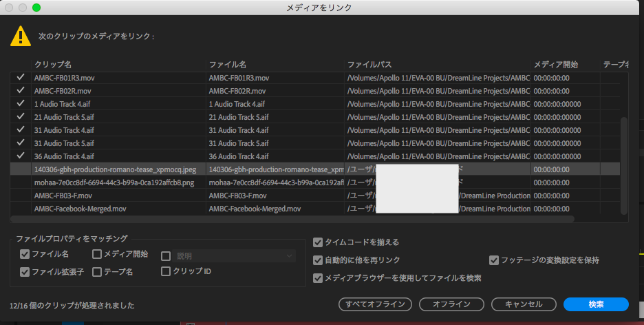Click the キャンセル button

(x=524, y=304)
